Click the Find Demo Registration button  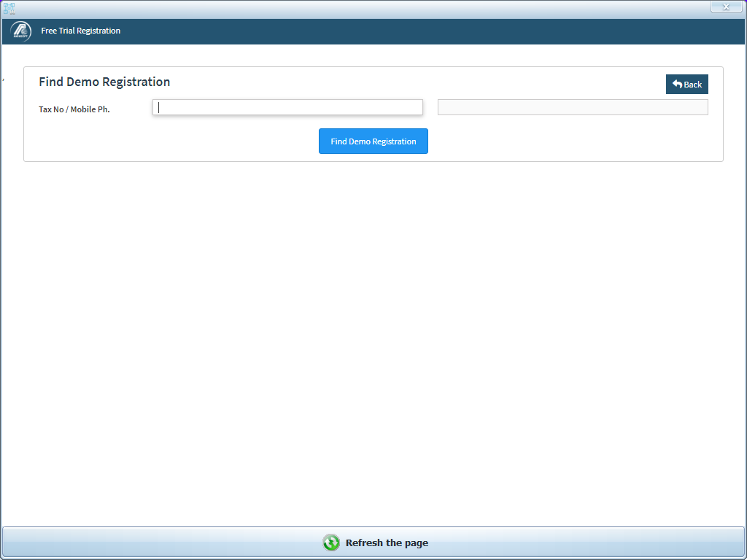coord(373,141)
